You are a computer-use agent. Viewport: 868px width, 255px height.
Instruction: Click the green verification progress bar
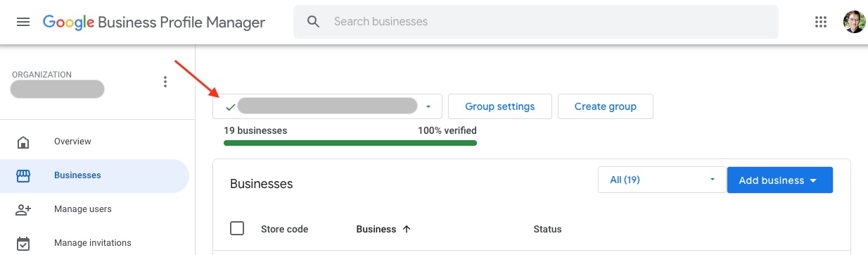350,143
